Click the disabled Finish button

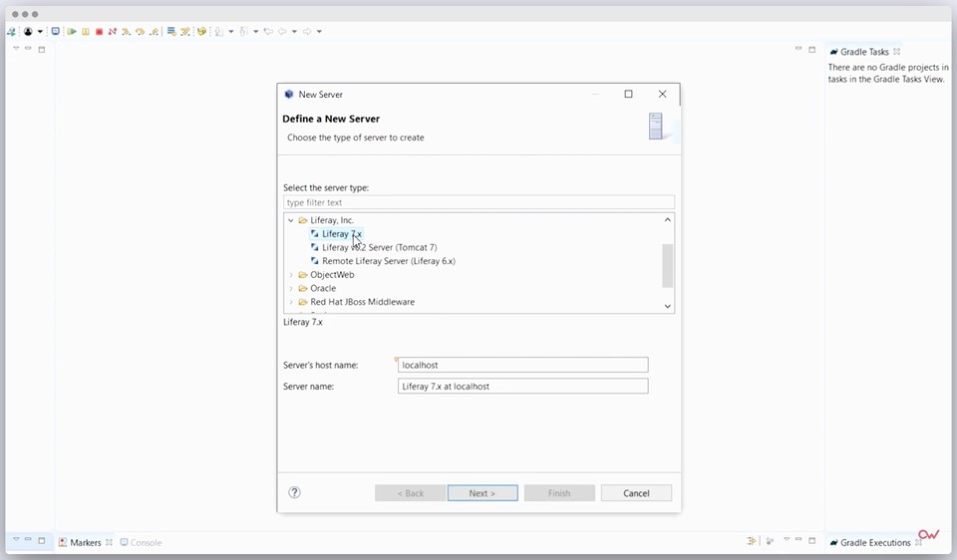pyautogui.click(x=559, y=493)
